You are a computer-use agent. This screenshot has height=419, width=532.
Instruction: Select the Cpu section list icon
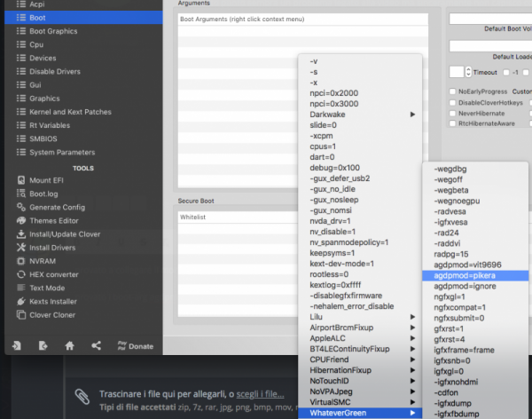(21, 44)
